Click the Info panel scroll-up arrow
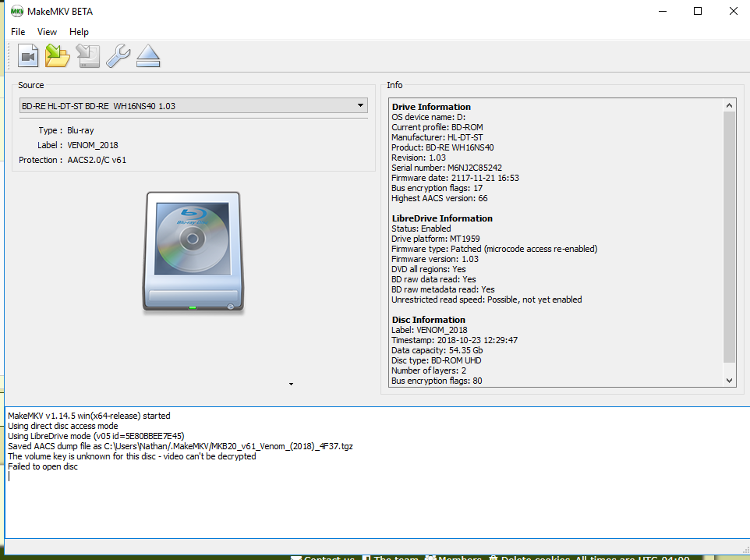 [730, 105]
